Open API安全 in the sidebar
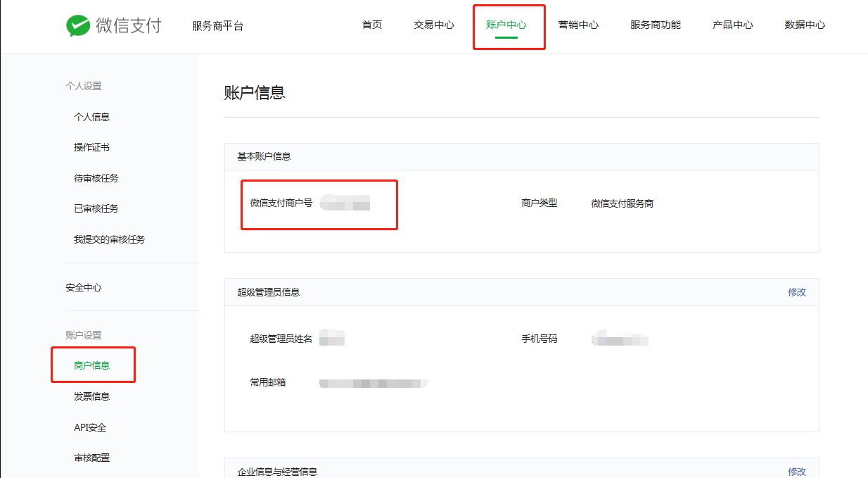This screenshot has width=868, height=478. tap(90, 427)
